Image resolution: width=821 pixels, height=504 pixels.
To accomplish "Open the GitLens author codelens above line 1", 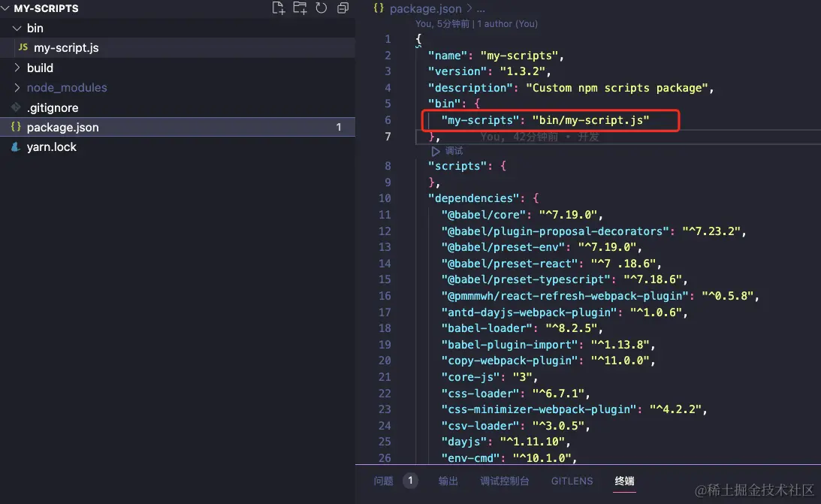I will (476, 23).
